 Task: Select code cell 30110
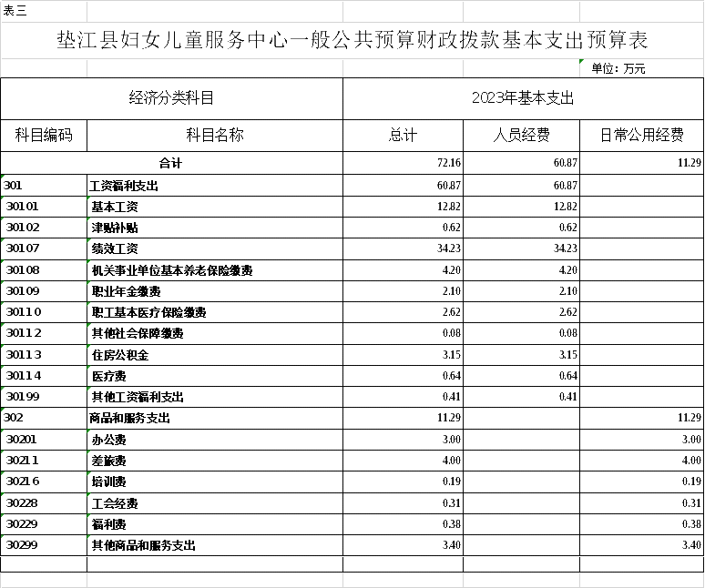(44, 311)
